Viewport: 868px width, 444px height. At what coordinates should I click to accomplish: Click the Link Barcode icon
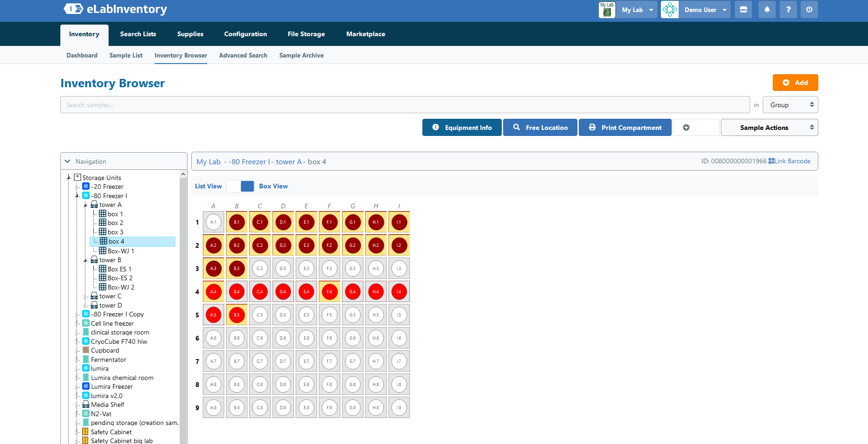pos(771,161)
